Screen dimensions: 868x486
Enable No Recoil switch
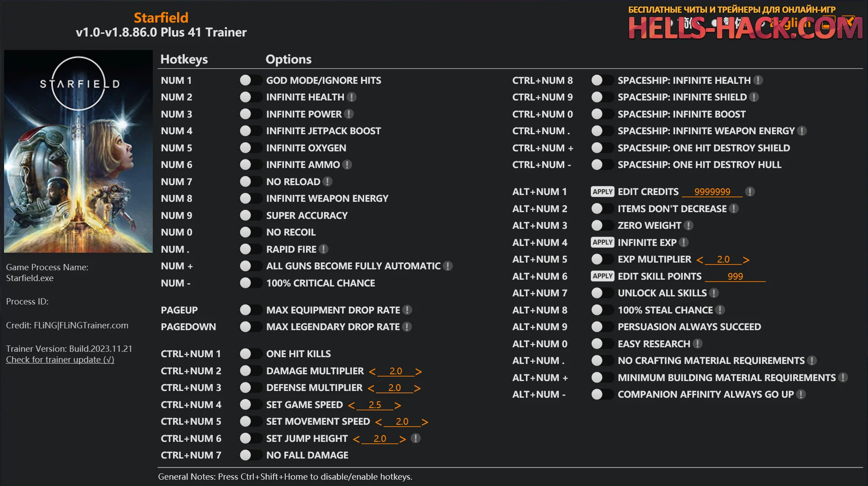(251, 232)
